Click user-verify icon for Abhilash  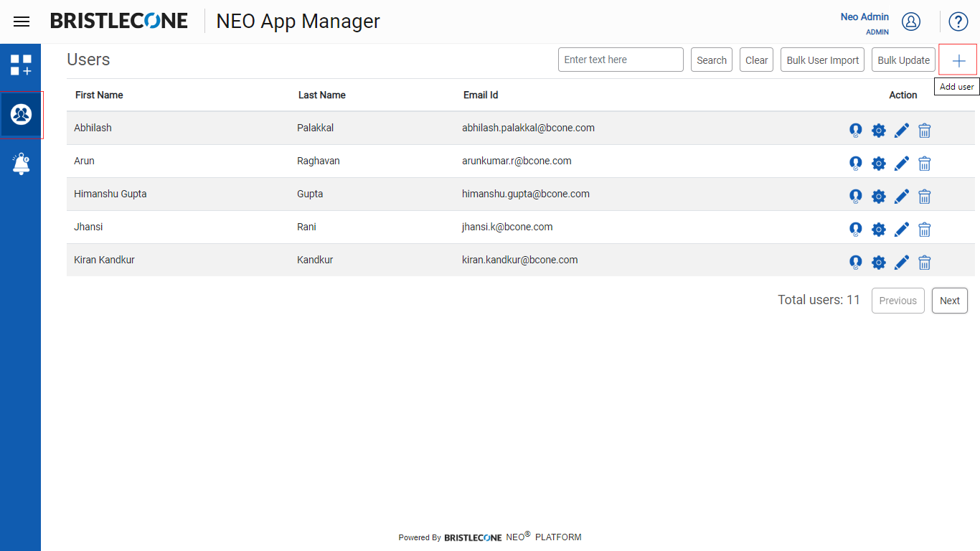pyautogui.click(x=855, y=130)
